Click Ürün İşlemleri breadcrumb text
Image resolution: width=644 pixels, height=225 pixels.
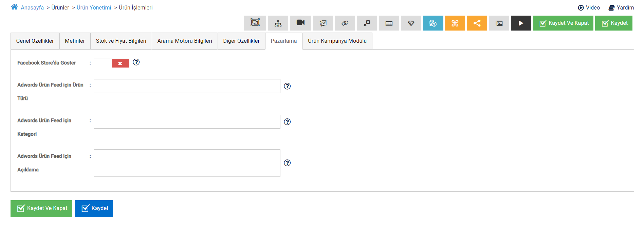(x=136, y=7)
